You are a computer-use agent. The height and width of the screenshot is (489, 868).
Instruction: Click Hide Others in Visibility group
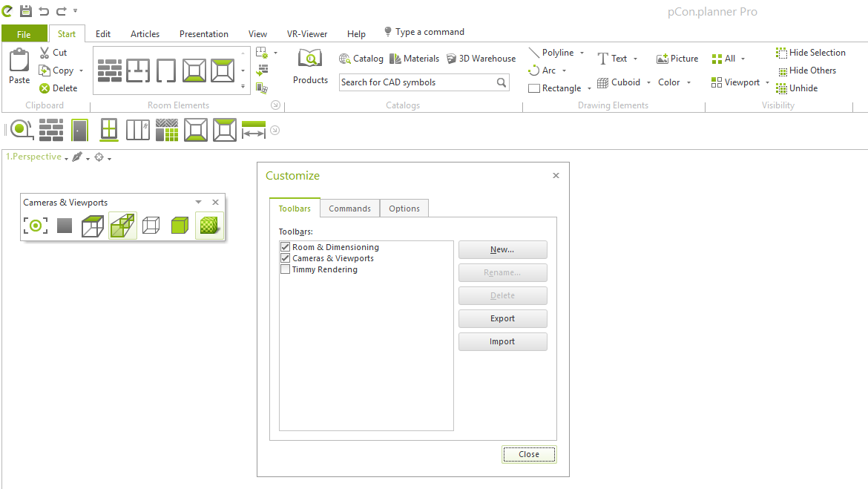click(x=806, y=70)
